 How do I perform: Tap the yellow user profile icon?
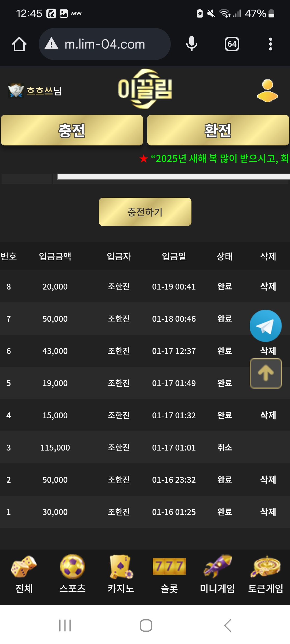click(x=267, y=91)
